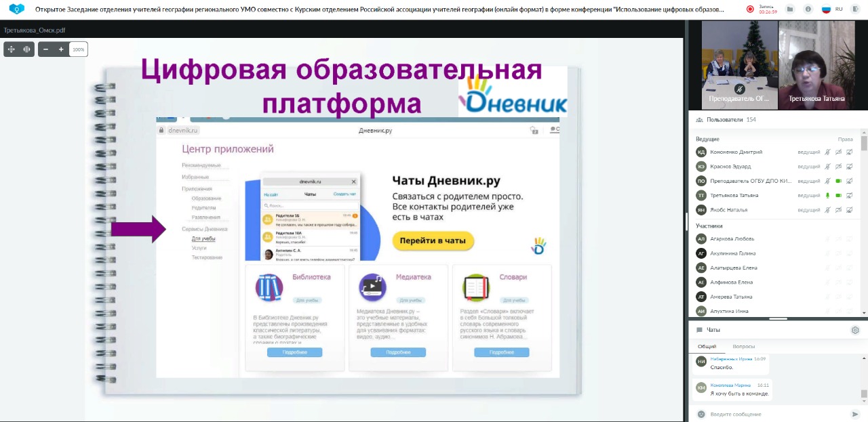Select participant Апухтина Инна in the list
868x422 pixels.
coord(775,311)
